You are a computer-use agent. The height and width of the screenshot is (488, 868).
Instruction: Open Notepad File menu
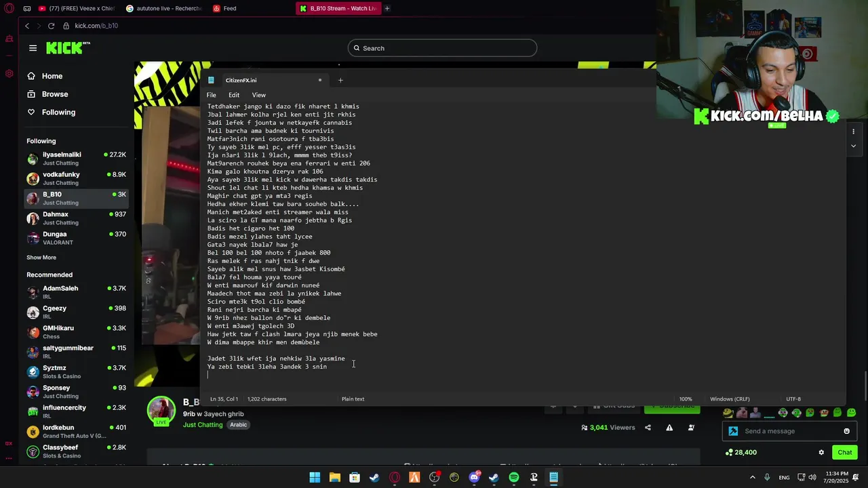[212, 95]
